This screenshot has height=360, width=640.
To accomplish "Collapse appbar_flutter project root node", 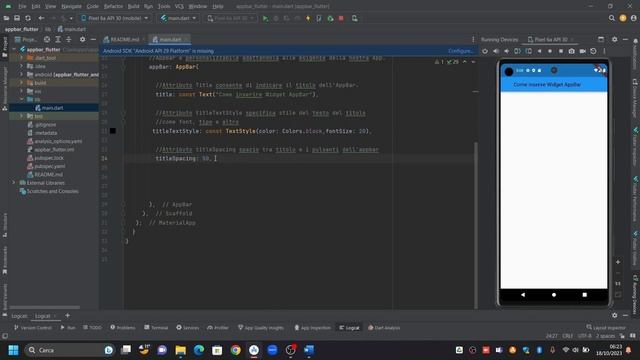I will (x=14, y=49).
